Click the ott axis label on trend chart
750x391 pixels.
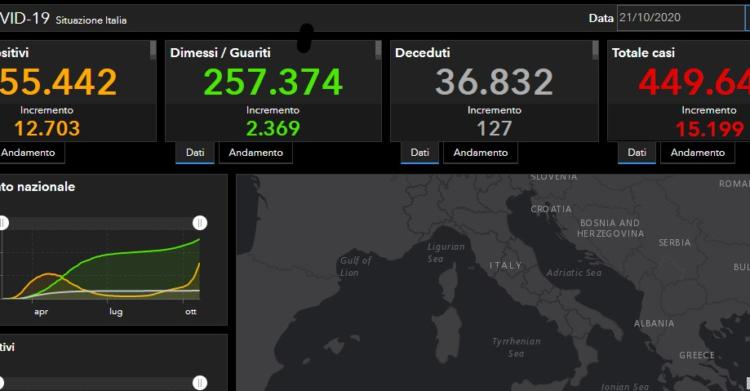coord(191,312)
